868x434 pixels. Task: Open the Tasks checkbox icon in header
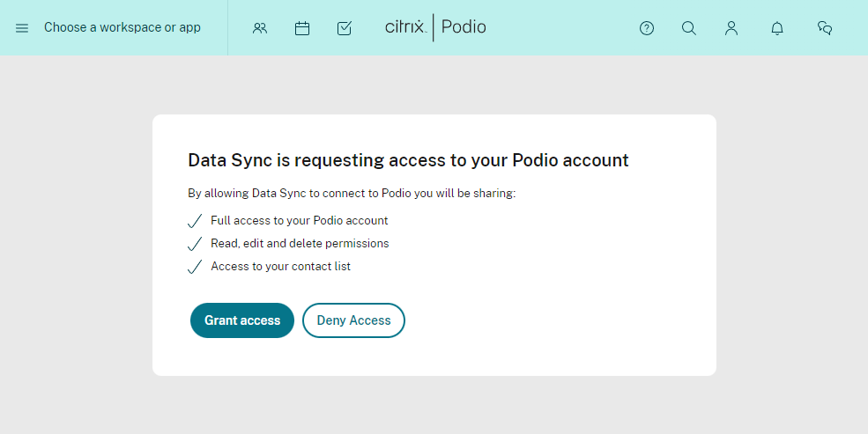pos(345,28)
